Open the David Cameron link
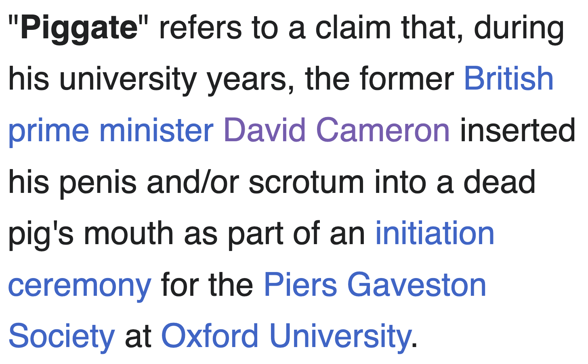The image size is (588, 364). [x=336, y=131]
